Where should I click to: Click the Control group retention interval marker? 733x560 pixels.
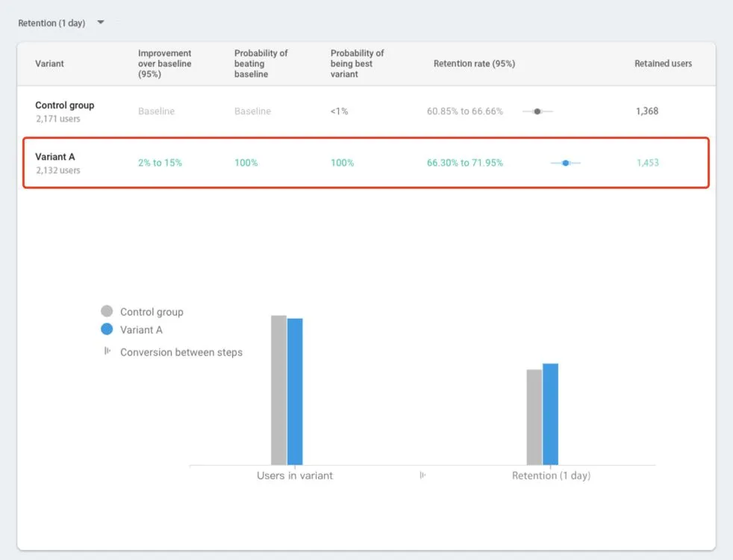click(537, 111)
